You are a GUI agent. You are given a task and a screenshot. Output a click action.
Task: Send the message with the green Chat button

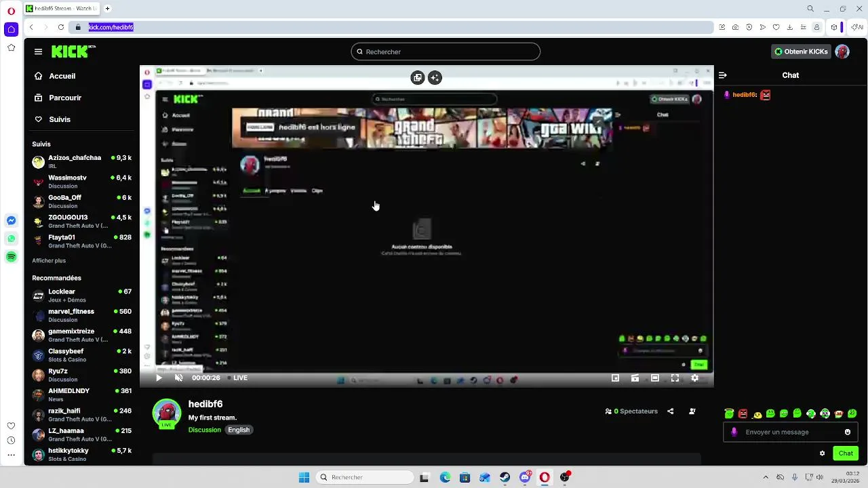pos(846,453)
